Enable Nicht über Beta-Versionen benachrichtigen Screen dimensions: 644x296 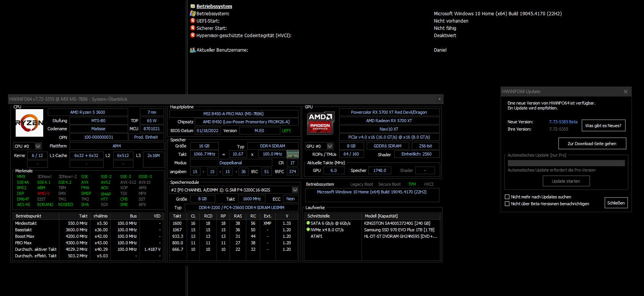tap(507, 204)
